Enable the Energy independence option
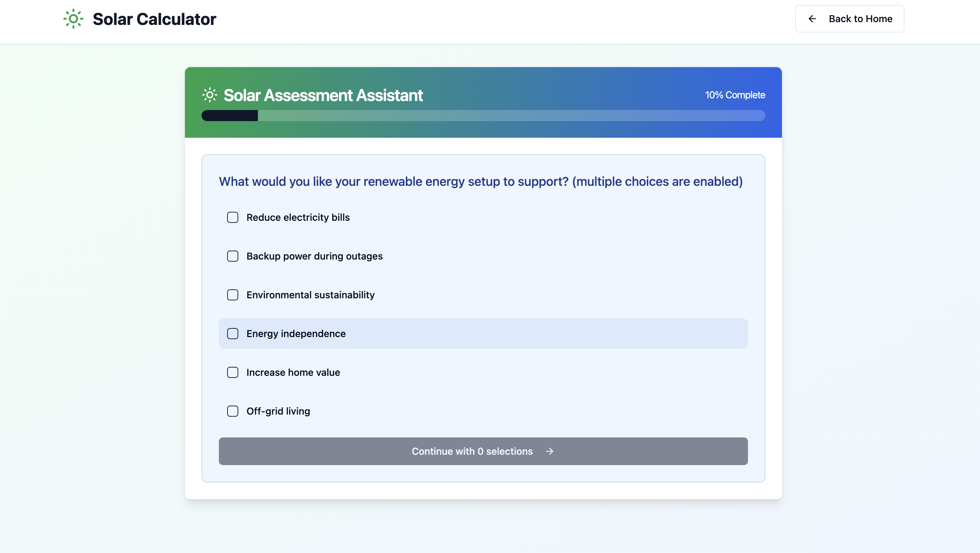980x553 pixels. (x=232, y=334)
